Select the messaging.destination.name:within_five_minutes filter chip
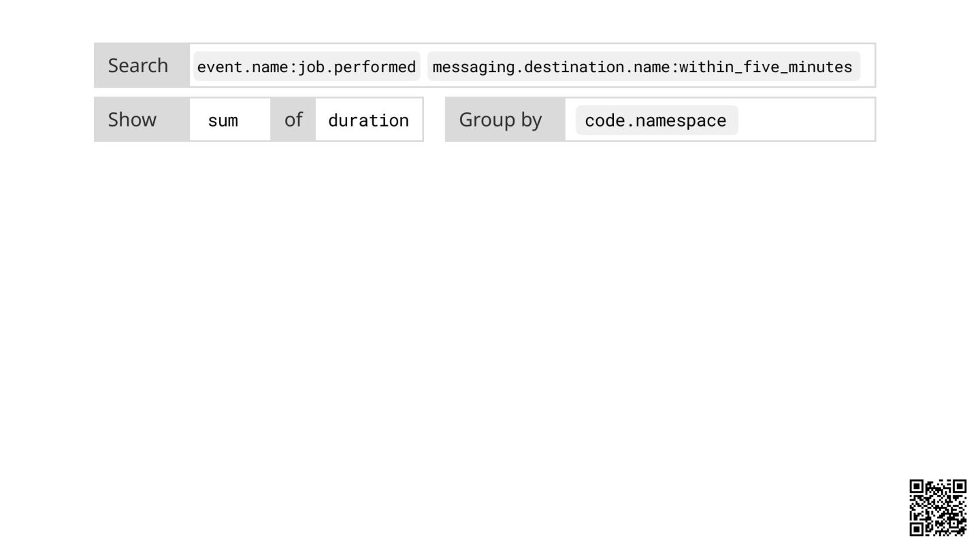 pyautogui.click(x=643, y=66)
